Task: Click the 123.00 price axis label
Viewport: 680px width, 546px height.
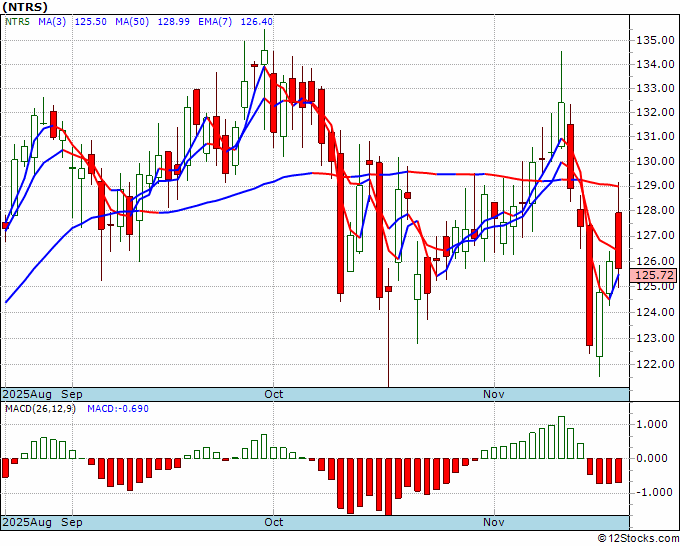Action: pyautogui.click(x=655, y=338)
